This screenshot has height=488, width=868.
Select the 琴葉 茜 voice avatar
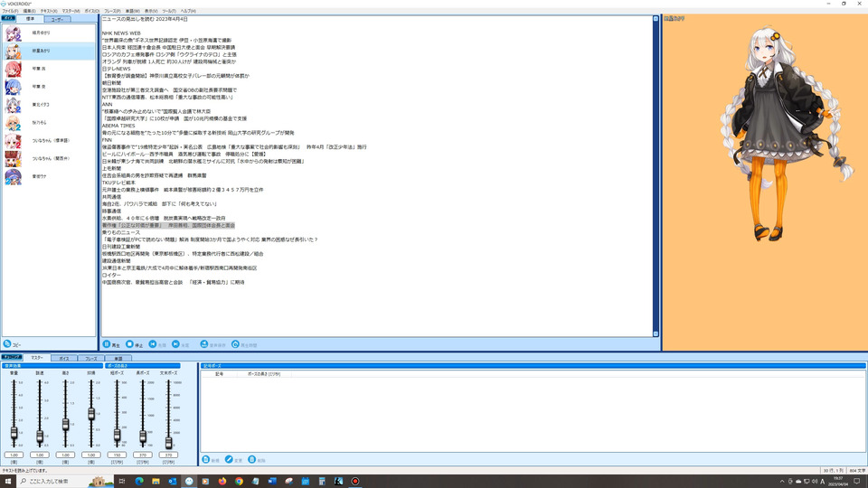tap(14, 69)
